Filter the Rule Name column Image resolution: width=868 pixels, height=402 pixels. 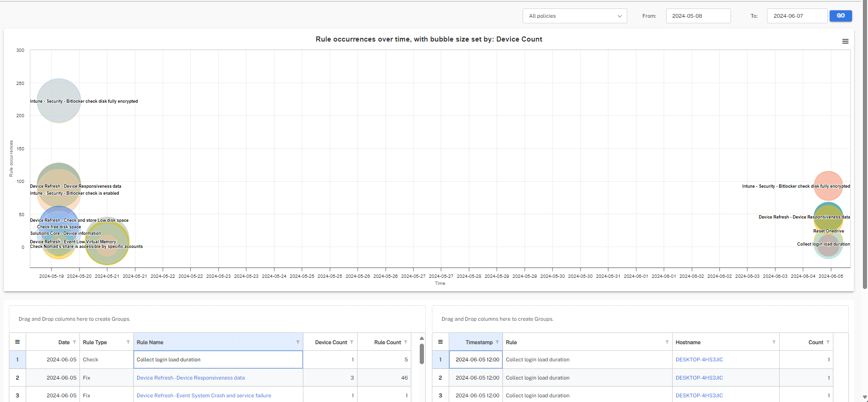coord(298,342)
